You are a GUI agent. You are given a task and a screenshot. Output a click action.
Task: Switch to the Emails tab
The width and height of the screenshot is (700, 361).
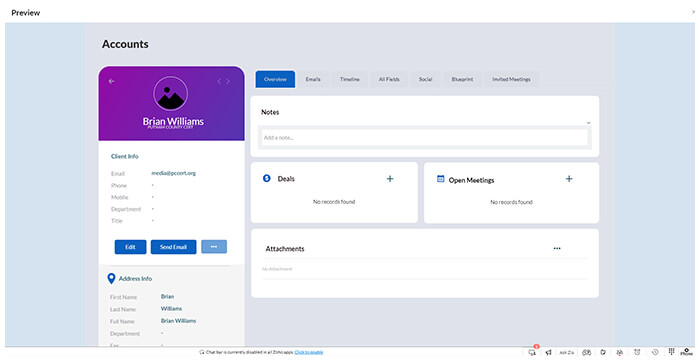click(x=313, y=79)
